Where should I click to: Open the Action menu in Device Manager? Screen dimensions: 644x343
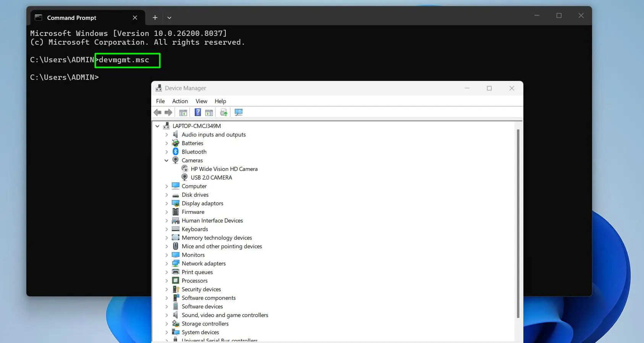(180, 101)
